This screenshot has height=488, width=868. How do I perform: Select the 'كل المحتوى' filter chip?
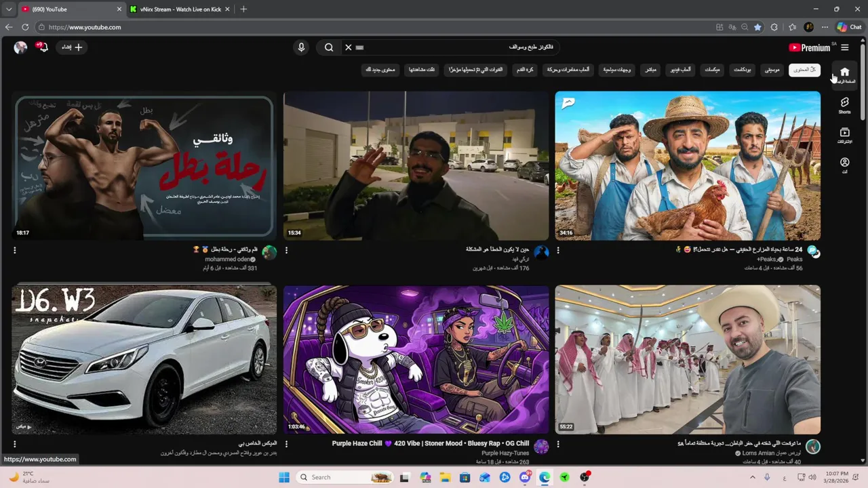pyautogui.click(x=804, y=70)
